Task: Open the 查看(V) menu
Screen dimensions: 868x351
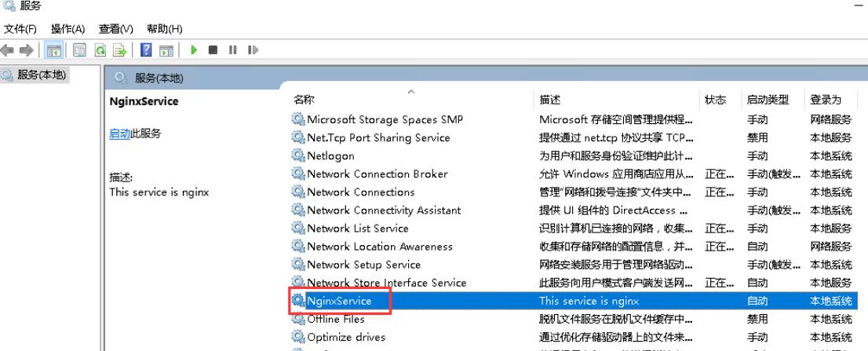Action: (115, 29)
